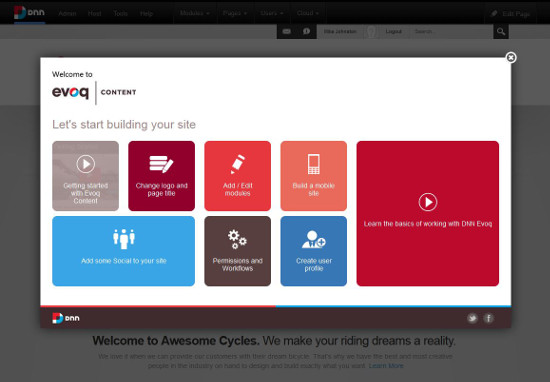Screen dimensions: 550x382
Task: Click the Logout link
Action: click(394, 32)
